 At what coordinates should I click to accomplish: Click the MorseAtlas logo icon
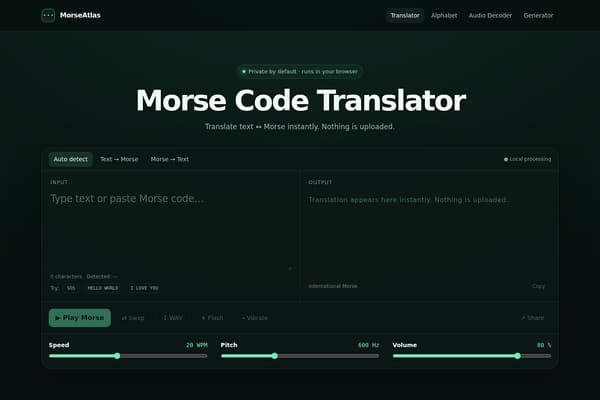[x=48, y=15]
